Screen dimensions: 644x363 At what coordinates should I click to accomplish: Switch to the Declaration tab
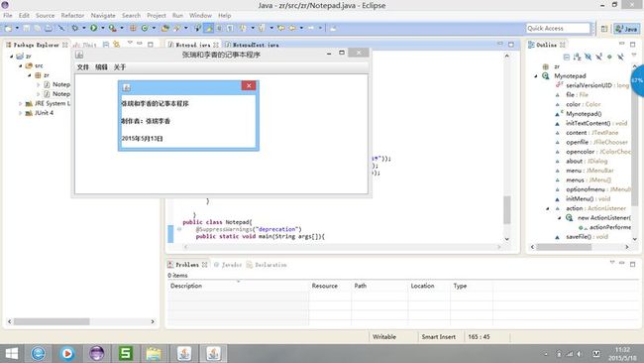(267, 265)
